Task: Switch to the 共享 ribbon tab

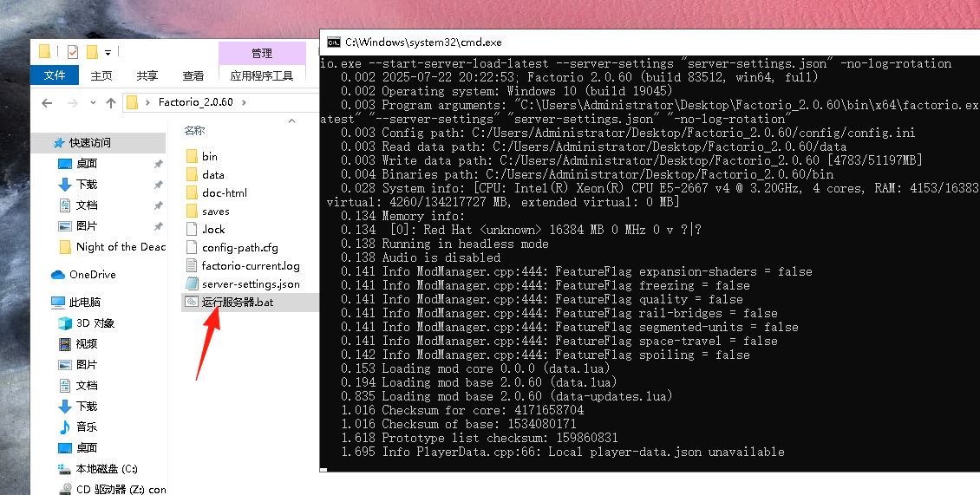Action: [147, 75]
